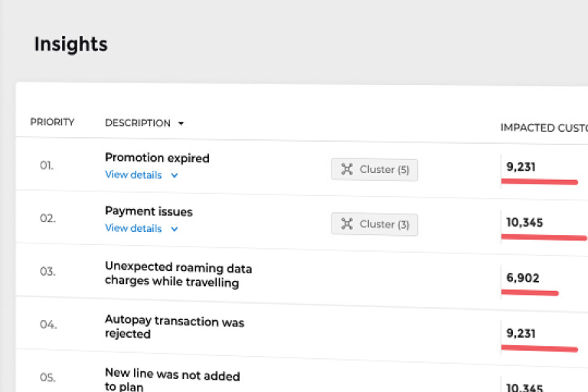Select the Promotion expired insight title
The height and width of the screenshot is (392, 588).
(x=157, y=158)
